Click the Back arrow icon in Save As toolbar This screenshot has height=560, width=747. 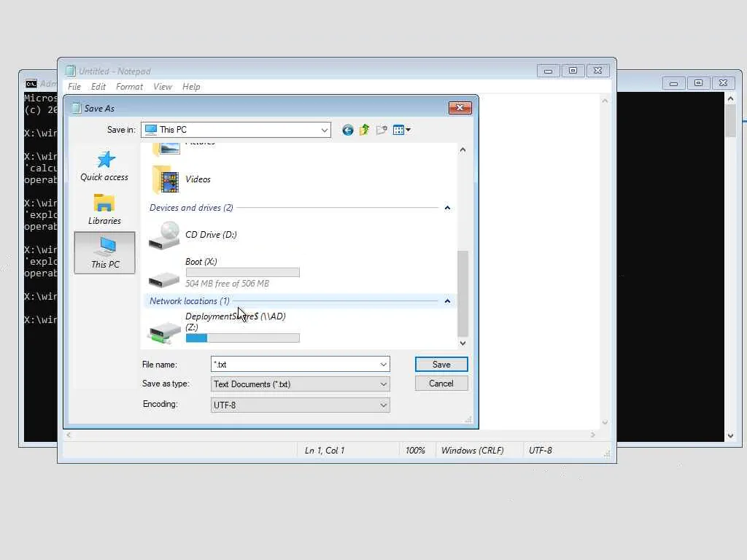tap(348, 130)
